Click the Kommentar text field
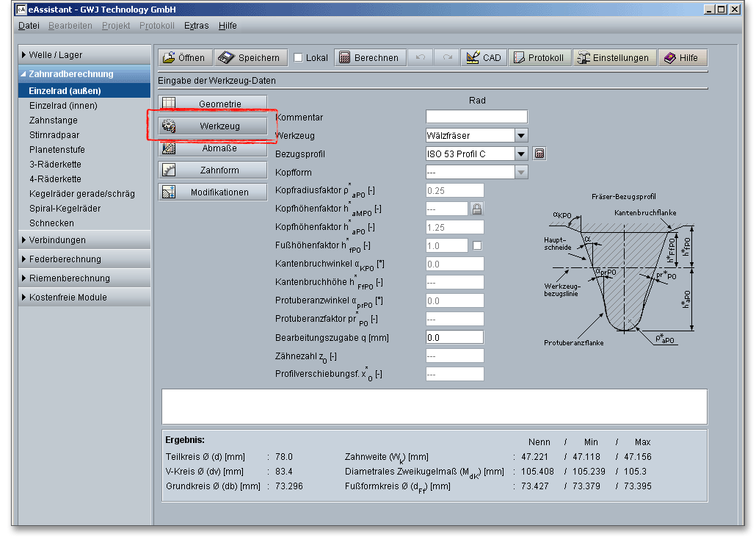This screenshot has width=756, height=537. 476,117
